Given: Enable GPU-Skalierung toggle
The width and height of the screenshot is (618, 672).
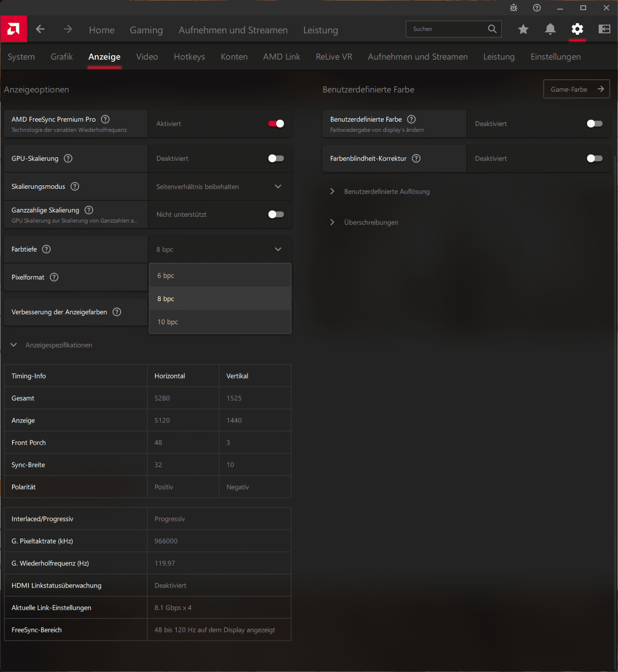Looking at the screenshot, I should coord(276,158).
